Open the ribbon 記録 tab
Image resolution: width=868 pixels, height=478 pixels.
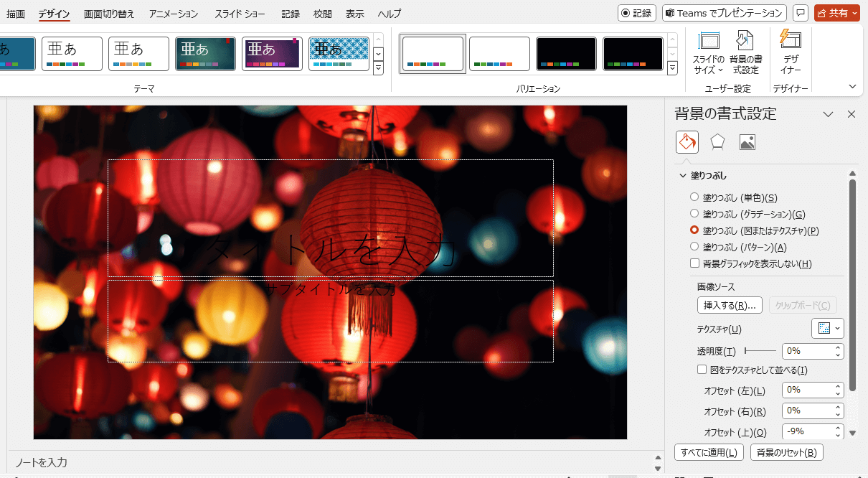tap(291, 14)
